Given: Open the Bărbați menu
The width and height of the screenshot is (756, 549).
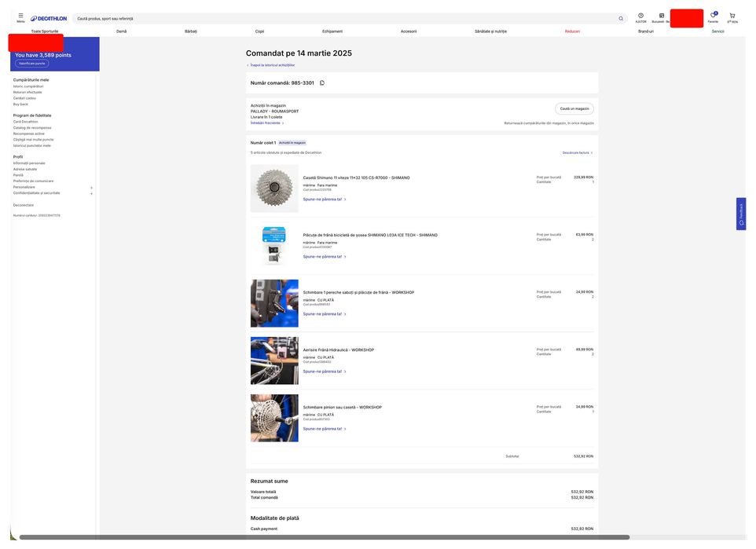Looking at the screenshot, I should [191, 31].
